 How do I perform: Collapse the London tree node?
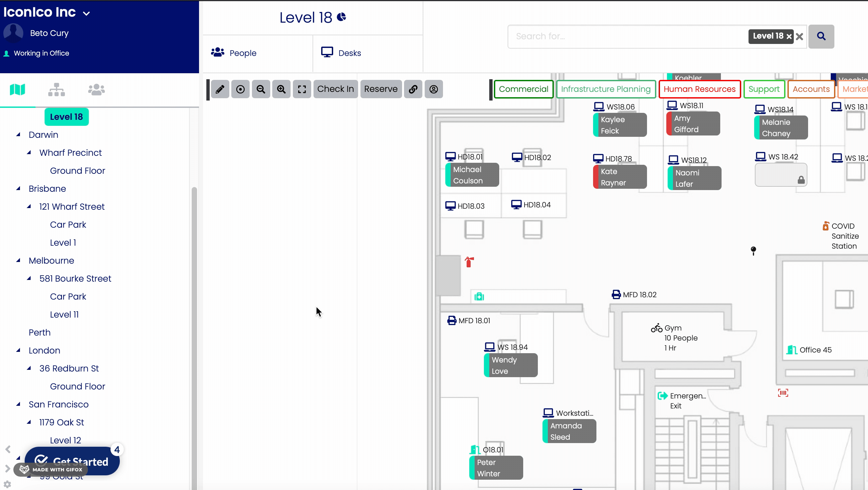click(18, 350)
